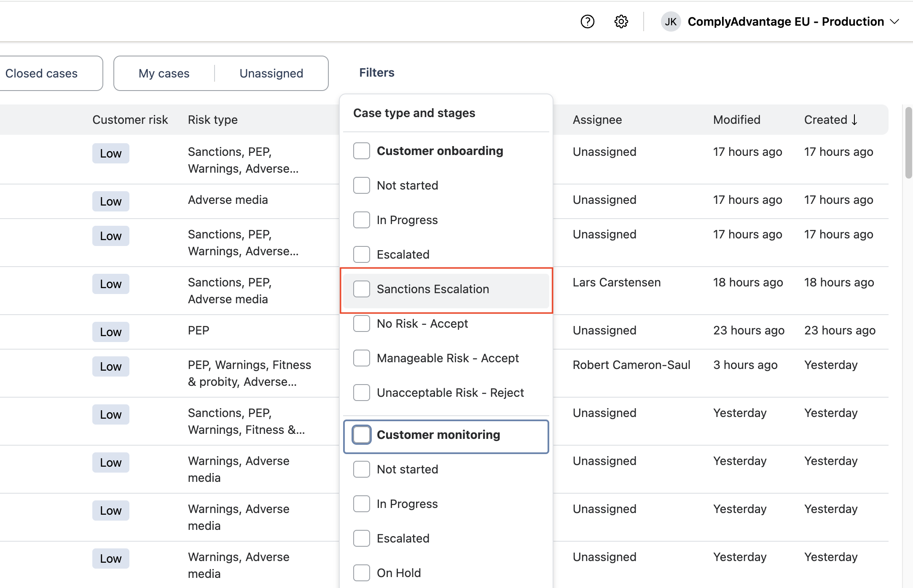This screenshot has width=913, height=588.
Task: Select the My cases tab
Action: [164, 73]
